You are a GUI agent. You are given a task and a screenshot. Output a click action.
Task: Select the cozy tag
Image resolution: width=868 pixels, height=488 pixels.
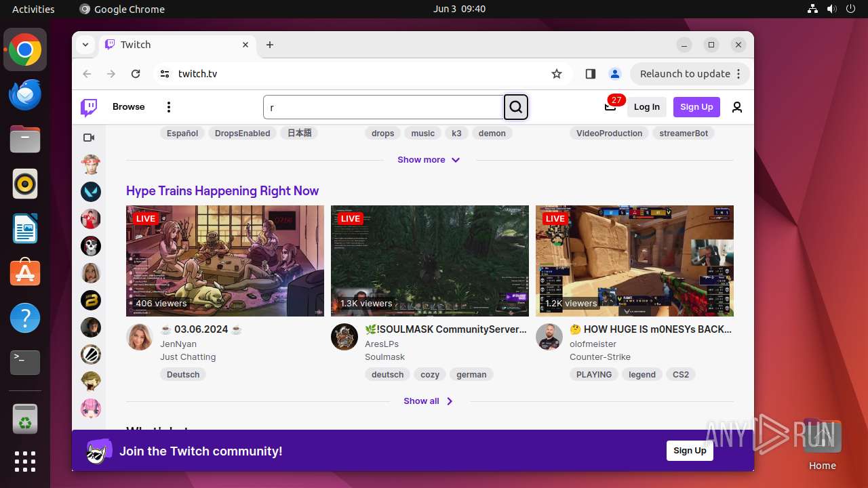[x=430, y=374]
